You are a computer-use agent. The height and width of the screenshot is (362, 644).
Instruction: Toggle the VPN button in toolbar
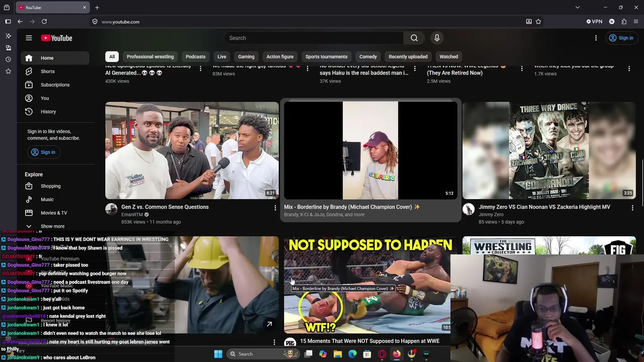[x=594, y=22]
